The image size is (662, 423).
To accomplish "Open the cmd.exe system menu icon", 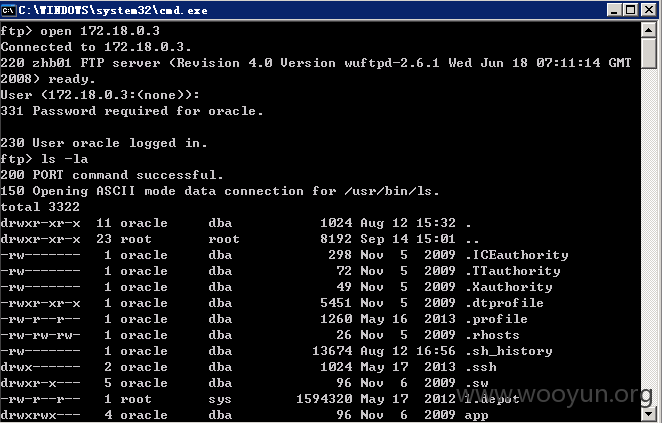I will (x=8, y=10).
